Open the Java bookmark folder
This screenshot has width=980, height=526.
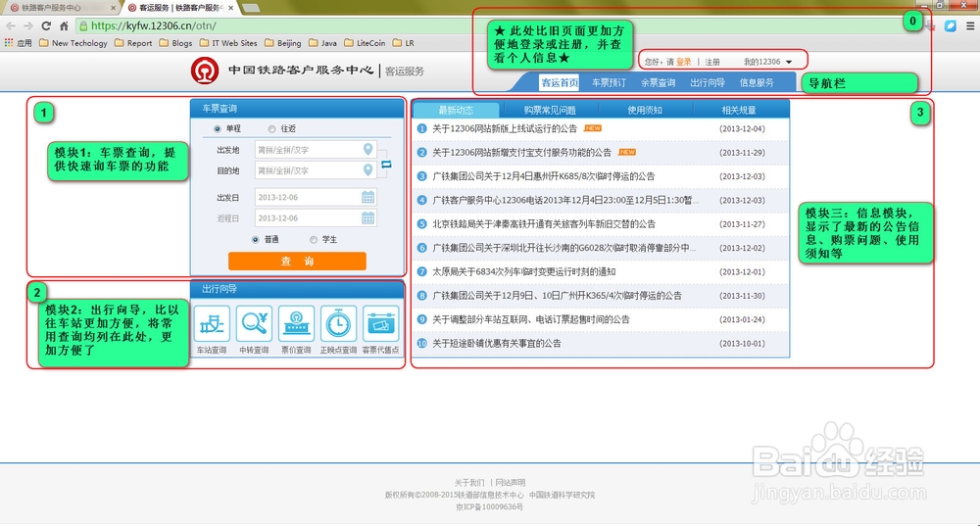coord(322,43)
